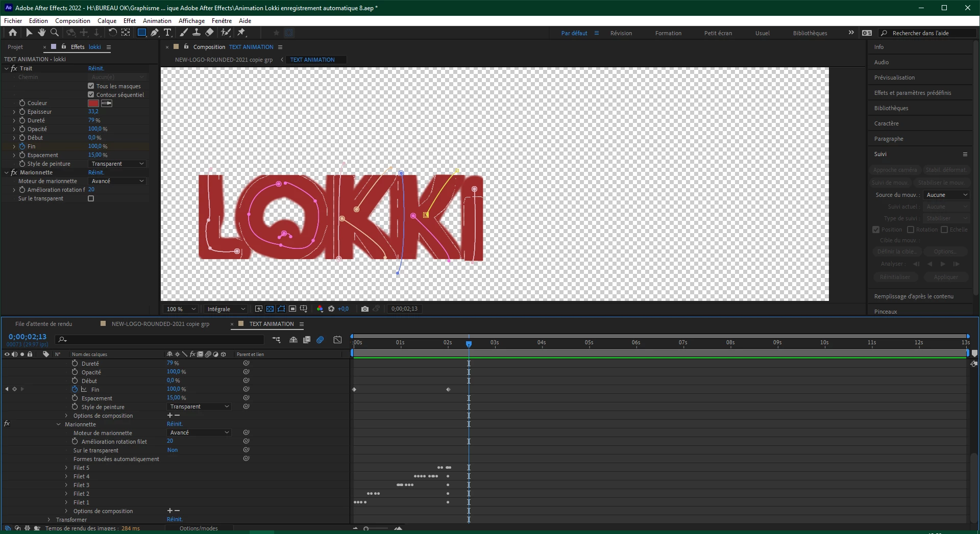The image size is (980, 534).
Task: Toggle Fin stopwatch in effects panel
Action: point(22,146)
